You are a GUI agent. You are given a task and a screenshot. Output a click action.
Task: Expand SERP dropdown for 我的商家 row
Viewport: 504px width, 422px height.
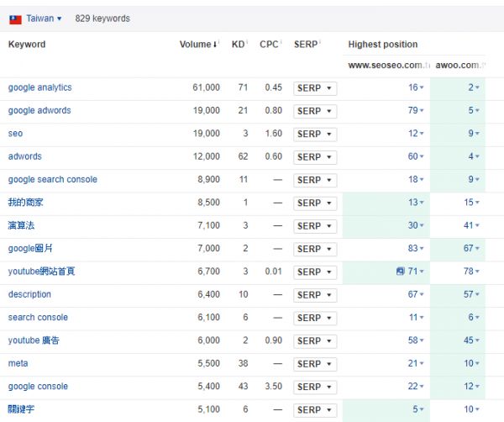click(315, 203)
